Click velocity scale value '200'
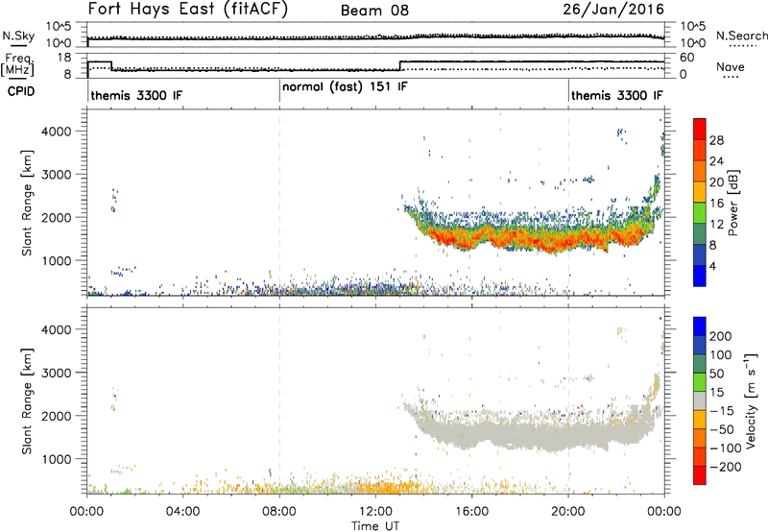The height and width of the screenshot is (532, 768). tap(721, 336)
